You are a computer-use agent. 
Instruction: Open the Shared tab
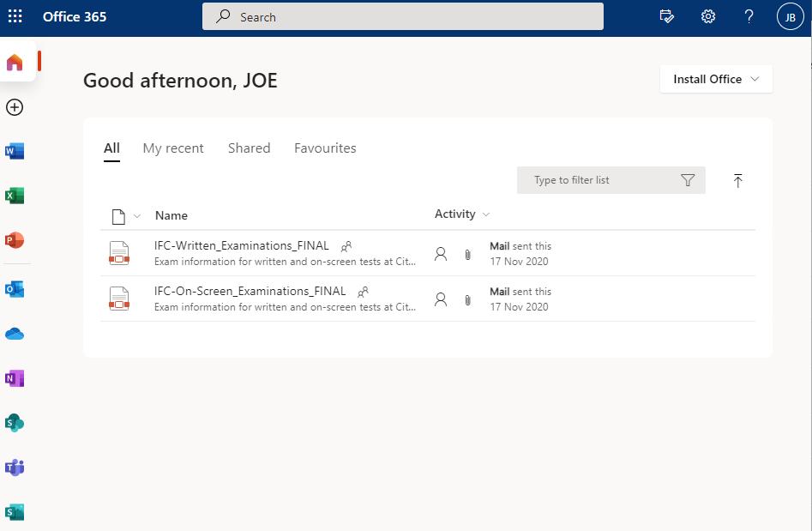click(249, 148)
